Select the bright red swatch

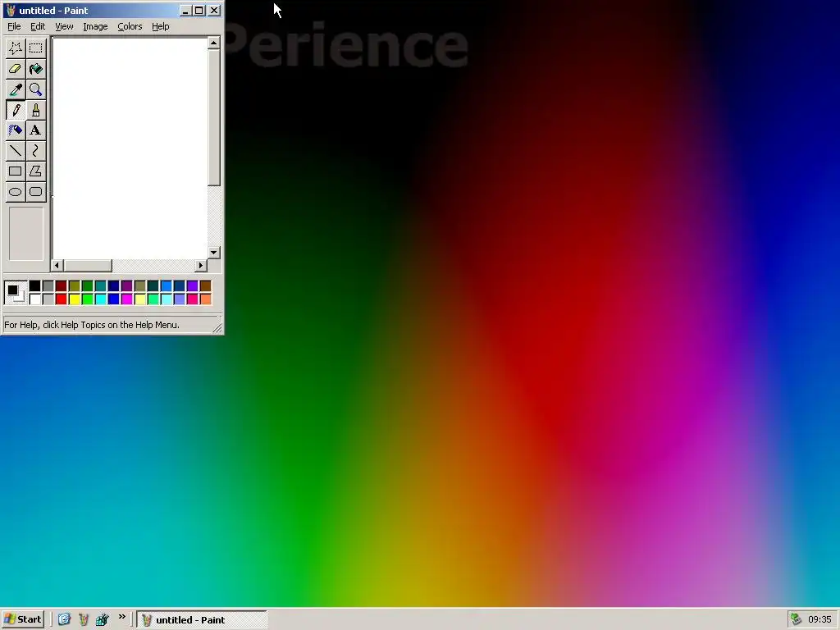[61, 299]
